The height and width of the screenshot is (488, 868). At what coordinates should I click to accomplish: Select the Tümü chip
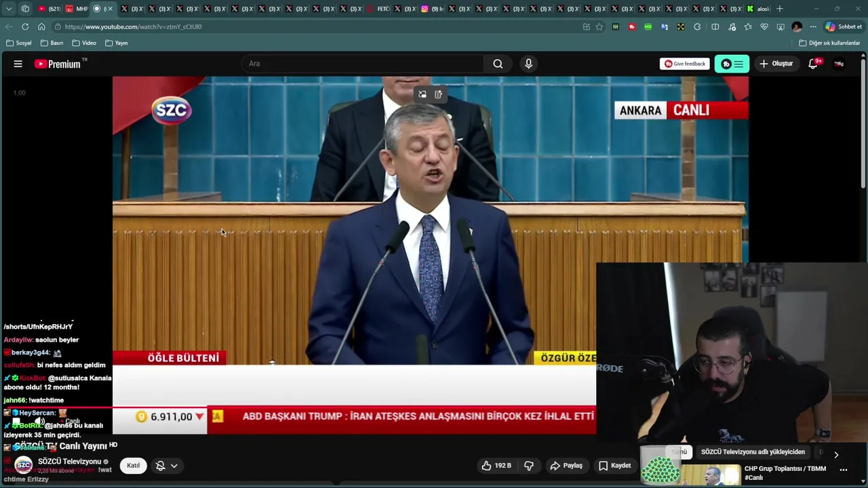tap(679, 452)
